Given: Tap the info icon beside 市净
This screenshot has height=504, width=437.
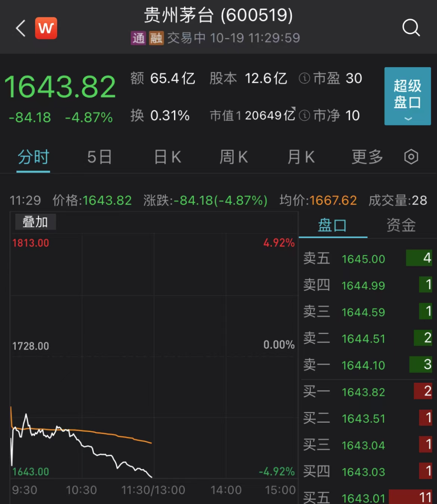Looking at the screenshot, I should tap(304, 116).
